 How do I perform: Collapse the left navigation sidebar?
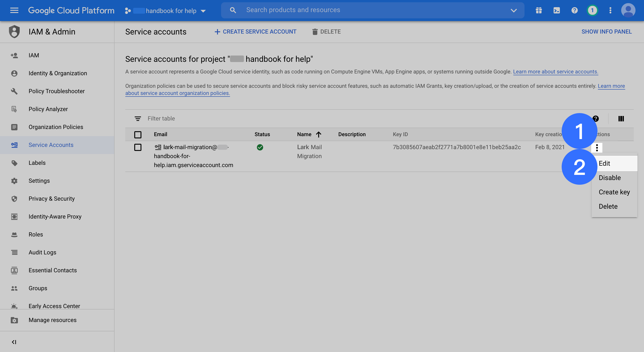tap(14, 342)
